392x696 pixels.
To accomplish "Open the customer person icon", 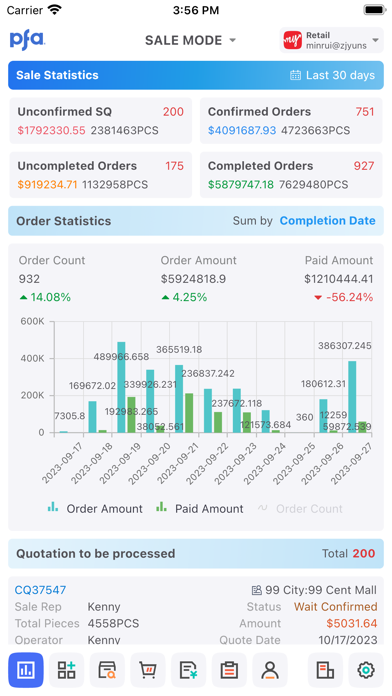I will [270, 670].
